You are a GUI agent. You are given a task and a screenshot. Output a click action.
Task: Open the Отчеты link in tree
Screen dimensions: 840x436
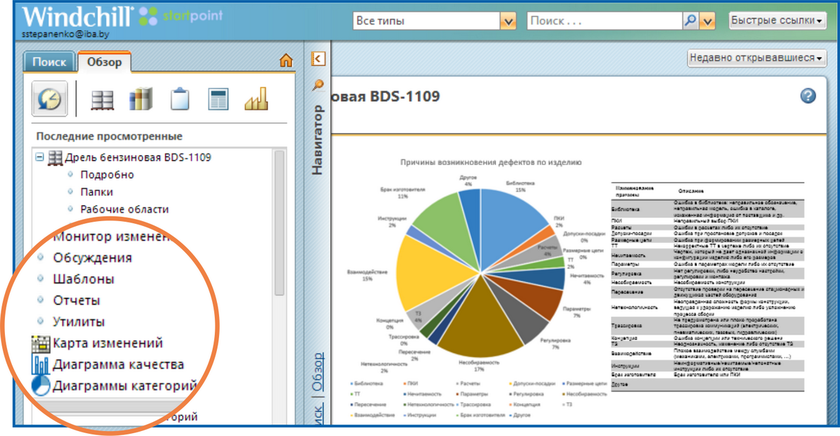click(77, 300)
